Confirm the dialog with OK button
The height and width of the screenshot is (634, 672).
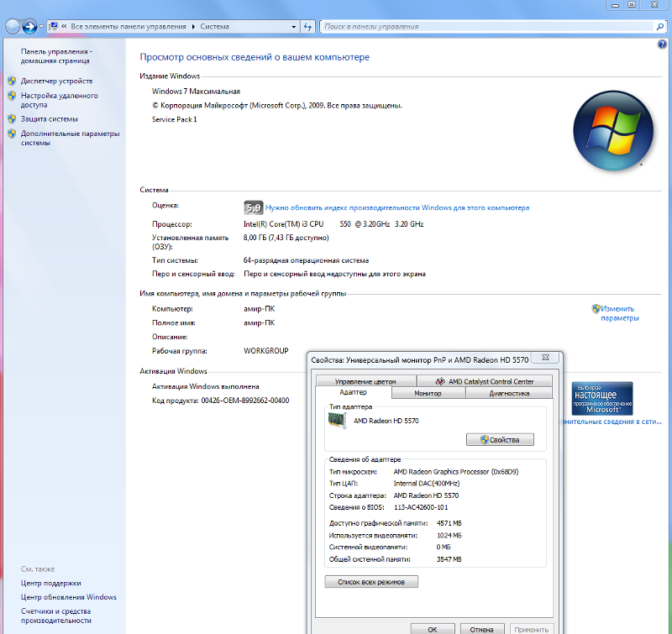pos(433,629)
